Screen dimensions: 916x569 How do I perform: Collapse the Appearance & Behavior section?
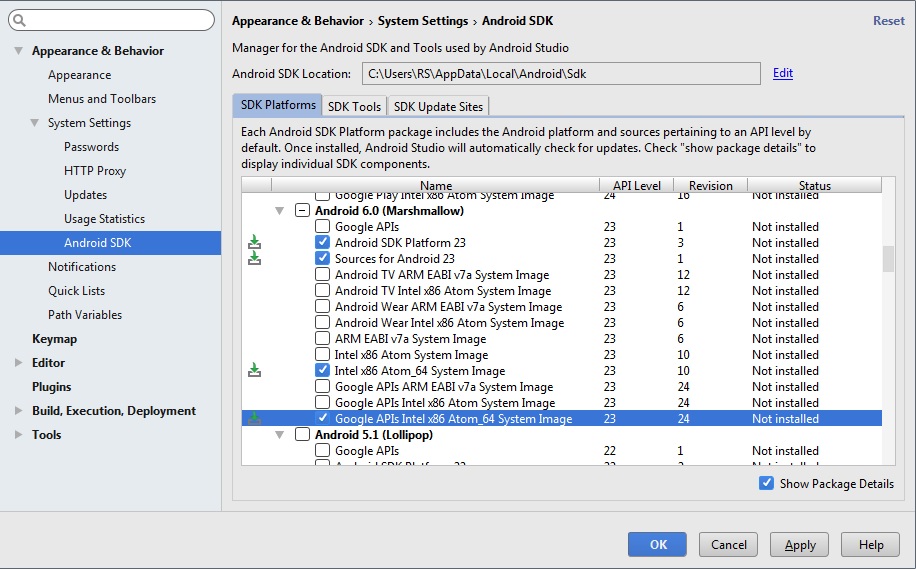click(x=19, y=51)
